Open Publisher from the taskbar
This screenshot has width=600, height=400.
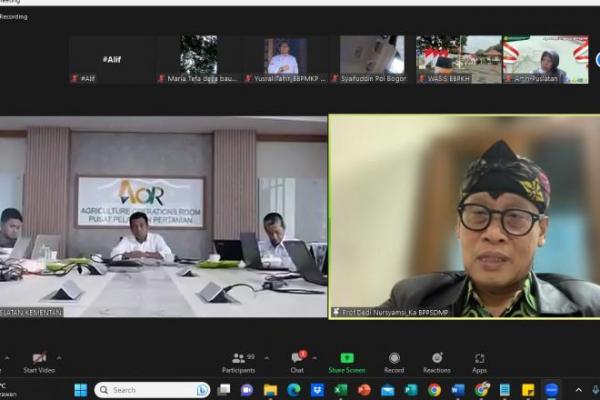click(x=411, y=390)
